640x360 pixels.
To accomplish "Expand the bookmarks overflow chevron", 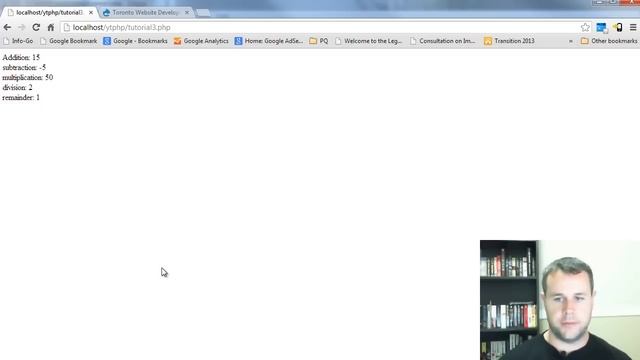I will pyautogui.click(x=571, y=41).
